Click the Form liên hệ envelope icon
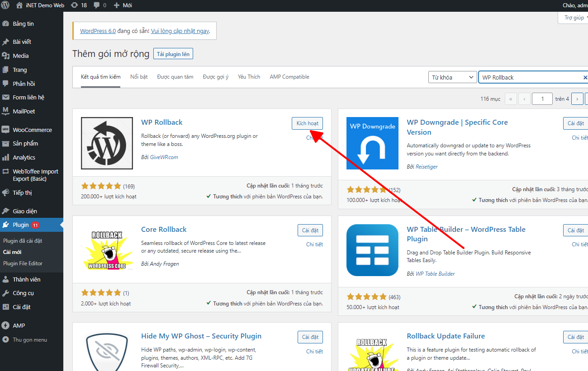588x371 pixels. [x=6, y=97]
